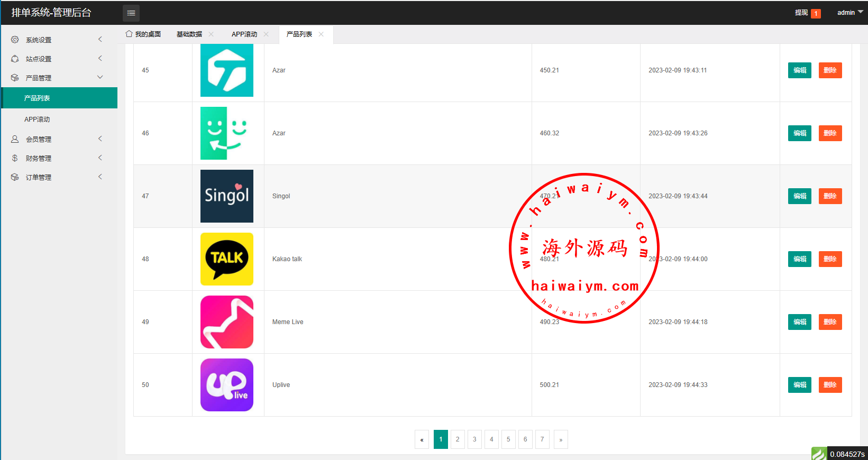Click the product name "Meme Live"
This screenshot has height=460, width=868.
[x=288, y=322]
